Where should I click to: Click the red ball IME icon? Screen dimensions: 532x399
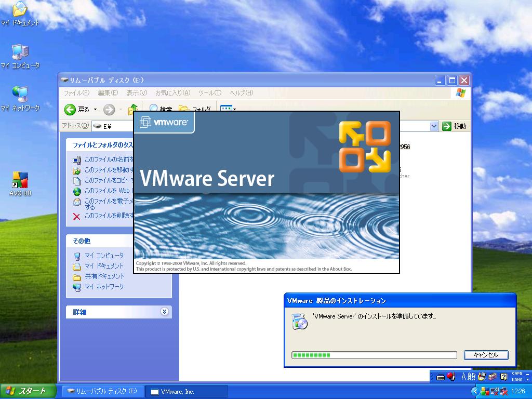(x=450, y=376)
